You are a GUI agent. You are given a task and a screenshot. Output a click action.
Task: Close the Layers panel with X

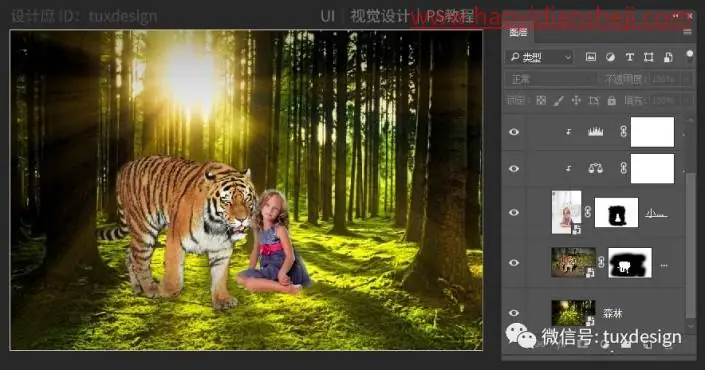coord(690,16)
